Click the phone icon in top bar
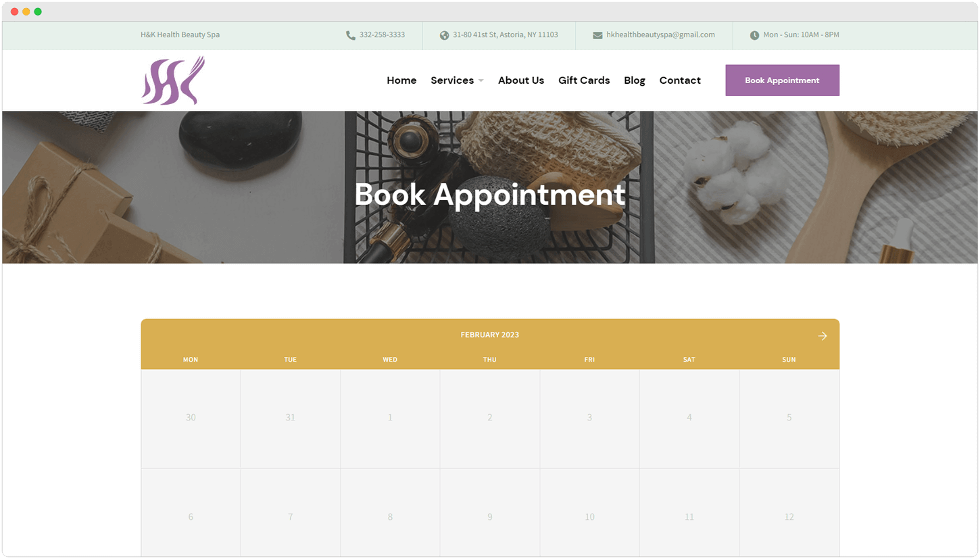Screen dimensions: 980x559 click(x=350, y=35)
